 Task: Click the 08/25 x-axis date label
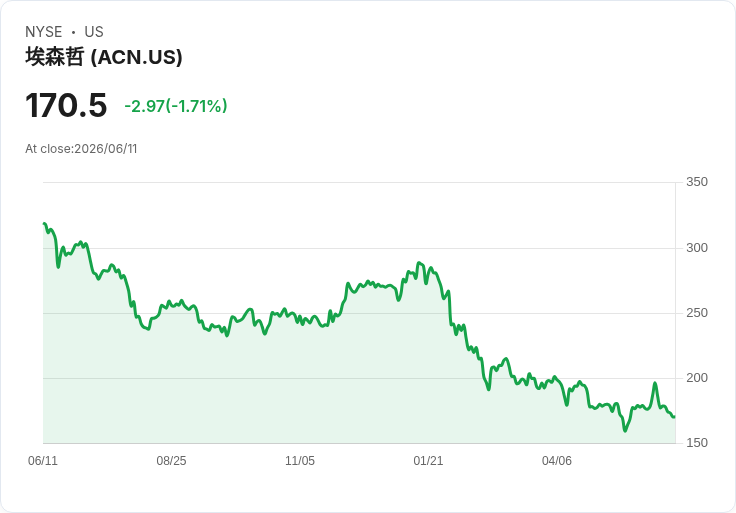pos(171,461)
